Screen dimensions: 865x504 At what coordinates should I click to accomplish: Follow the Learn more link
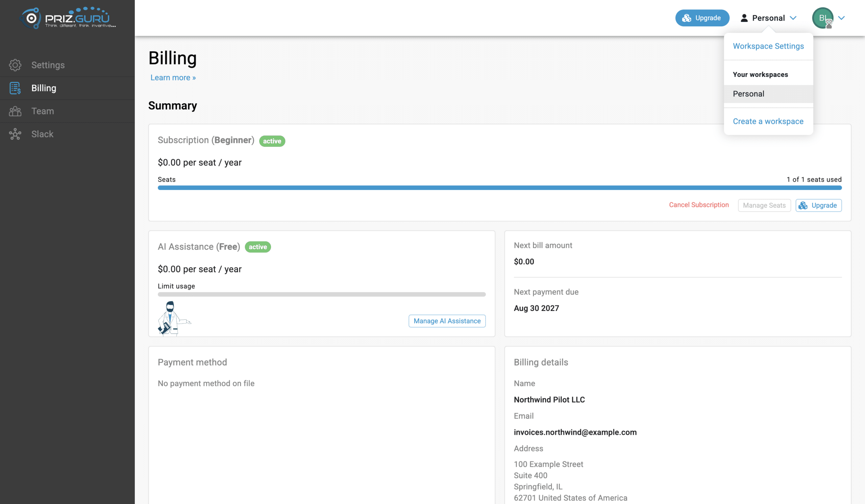click(x=173, y=78)
